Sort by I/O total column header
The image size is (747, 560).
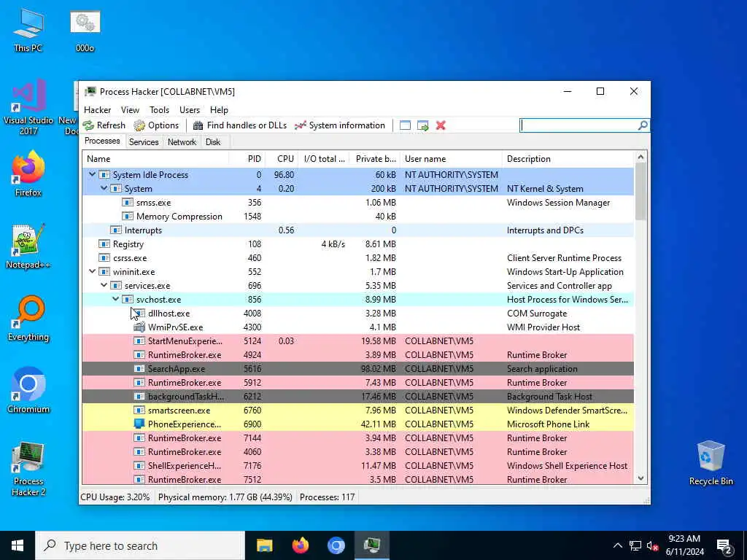(324, 158)
